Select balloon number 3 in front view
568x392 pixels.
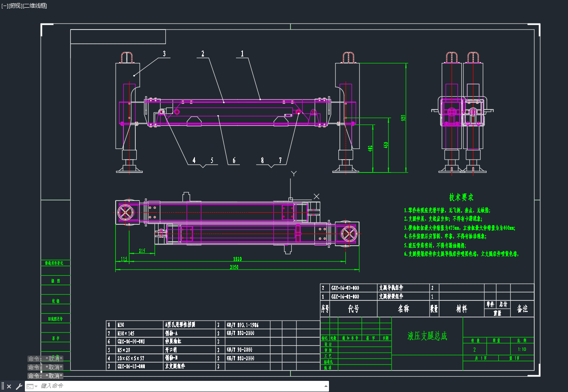point(164,54)
